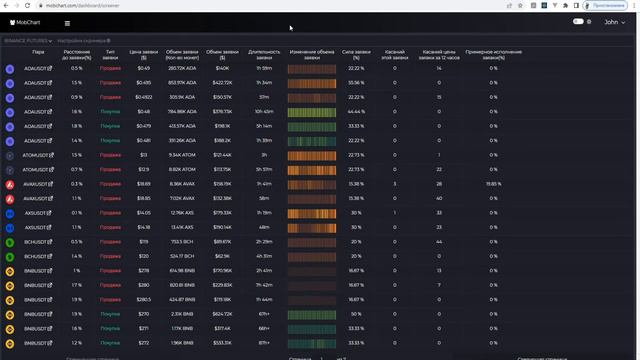The height and width of the screenshot is (360, 640).
Task: Sort by the Сила заявки (%) column header
Action: (356, 55)
